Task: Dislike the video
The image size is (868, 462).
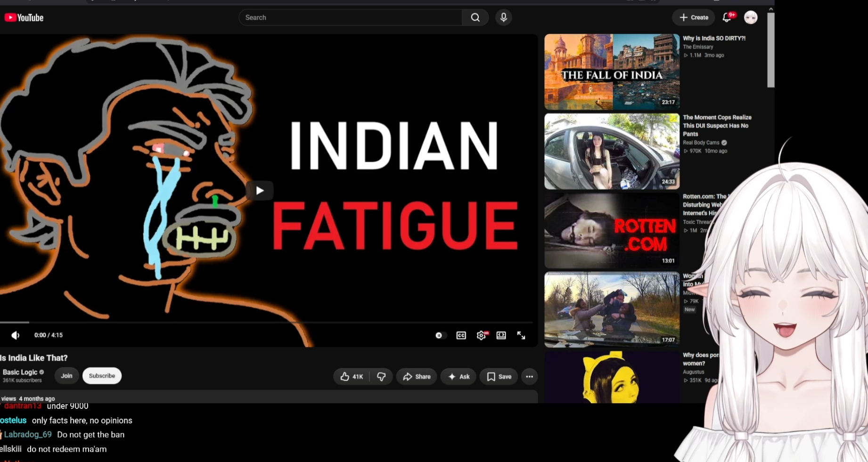Action: 381,376
